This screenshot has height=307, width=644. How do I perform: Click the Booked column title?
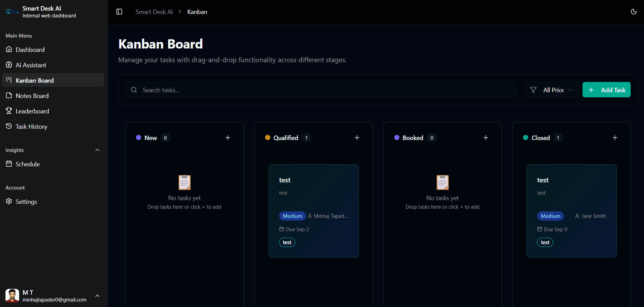click(x=413, y=138)
